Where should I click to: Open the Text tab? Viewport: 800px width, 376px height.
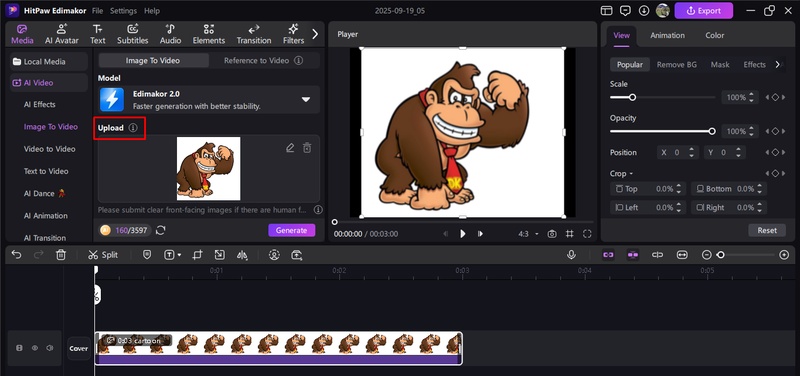(97, 34)
